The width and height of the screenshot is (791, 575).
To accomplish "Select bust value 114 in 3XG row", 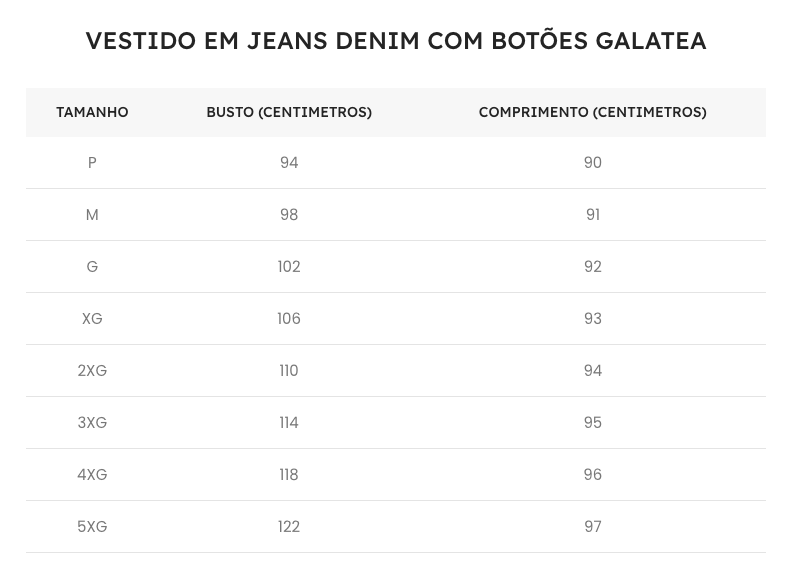I will tap(289, 423).
